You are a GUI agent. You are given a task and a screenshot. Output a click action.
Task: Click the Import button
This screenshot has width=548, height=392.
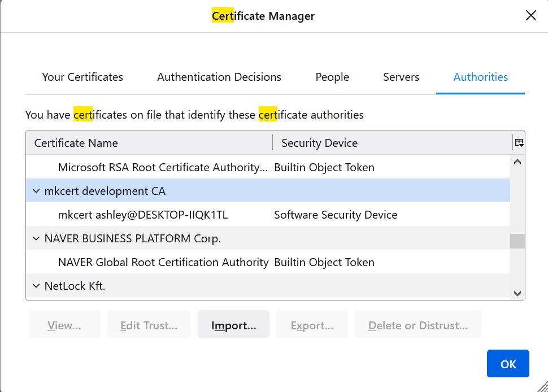(233, 324)
